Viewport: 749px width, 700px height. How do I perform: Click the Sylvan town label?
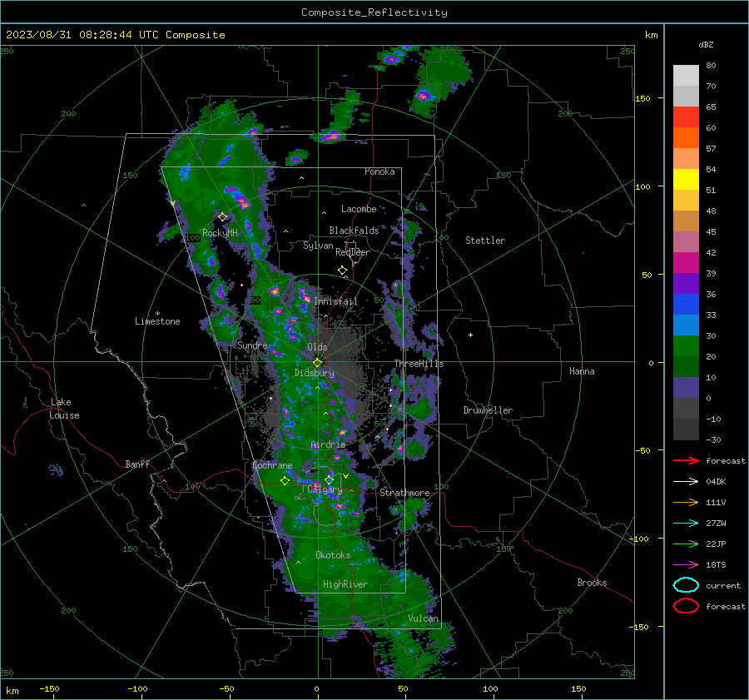[x=318, y=246]
